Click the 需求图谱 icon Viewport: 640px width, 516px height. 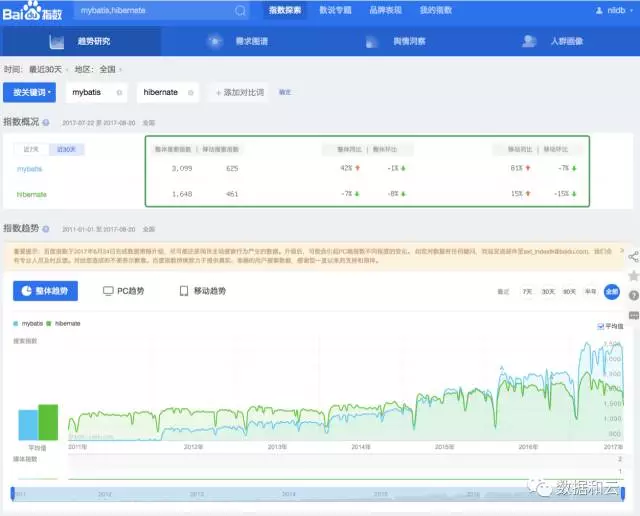click(215, 41)
